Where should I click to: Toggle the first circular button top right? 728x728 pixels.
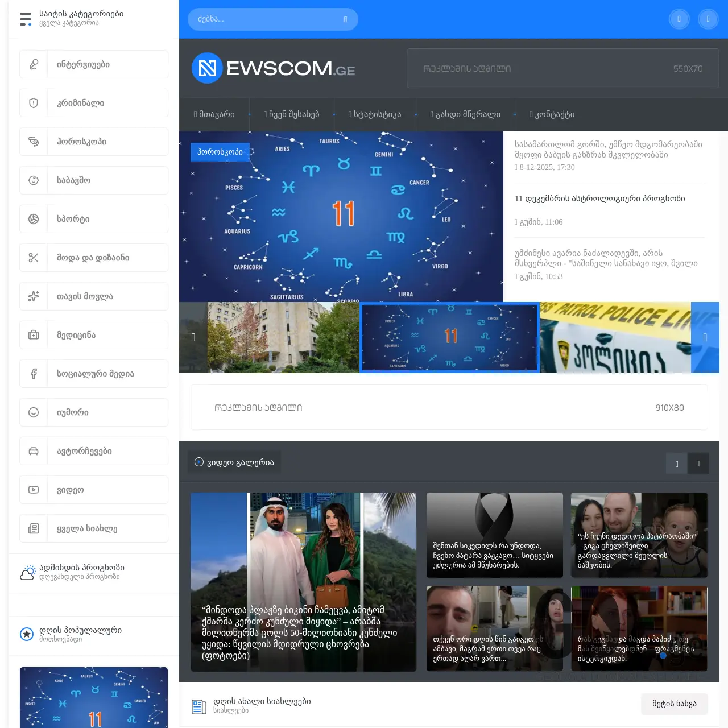coord(679,19)
